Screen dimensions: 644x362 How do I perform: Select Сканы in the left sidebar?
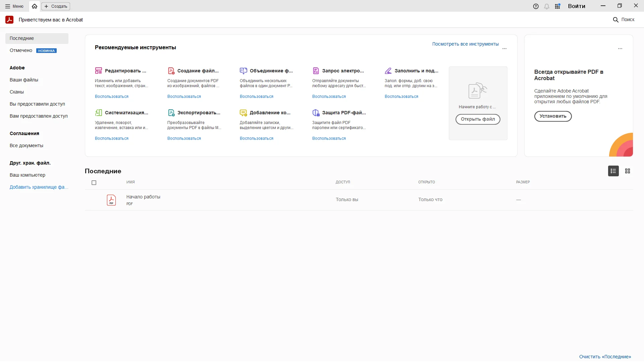tap(17, 92)
